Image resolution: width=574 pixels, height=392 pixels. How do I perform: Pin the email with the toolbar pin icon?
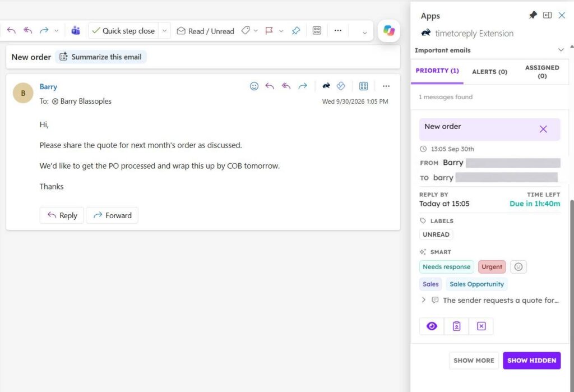(x=296, y=31)
